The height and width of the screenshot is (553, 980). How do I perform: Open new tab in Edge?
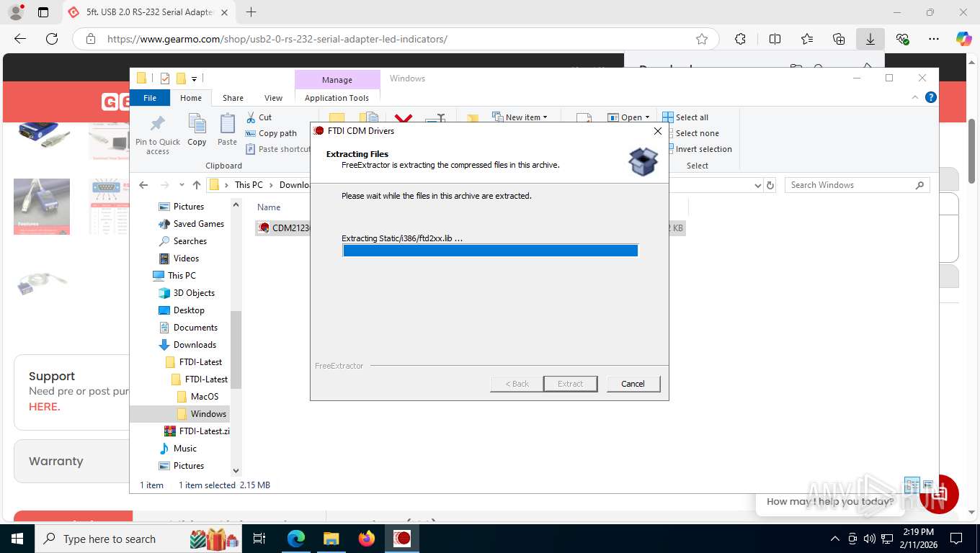click(251, 12)
